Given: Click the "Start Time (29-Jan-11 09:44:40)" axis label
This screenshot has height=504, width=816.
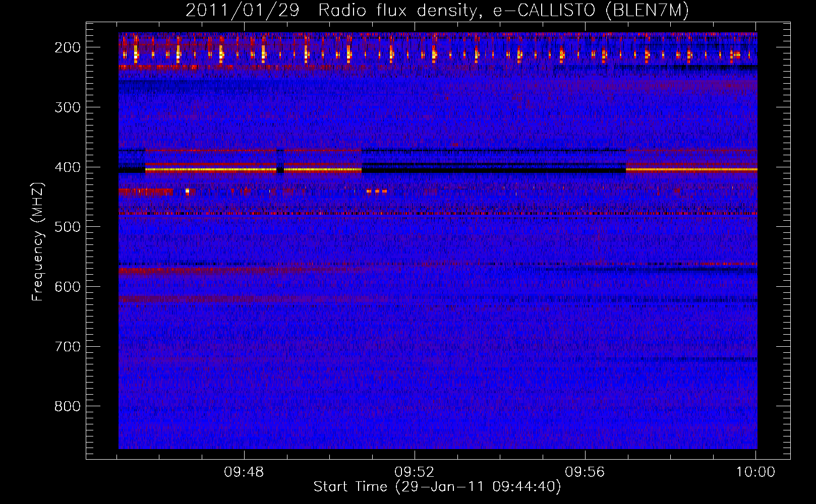Looking at the screenshot, I should [x=437, y=487].
